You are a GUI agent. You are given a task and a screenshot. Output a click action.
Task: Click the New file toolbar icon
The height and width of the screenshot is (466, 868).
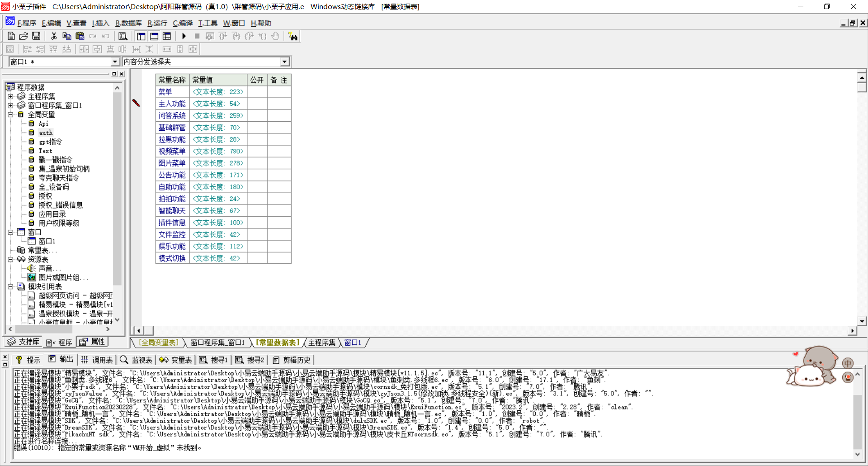tap(11, 36)
